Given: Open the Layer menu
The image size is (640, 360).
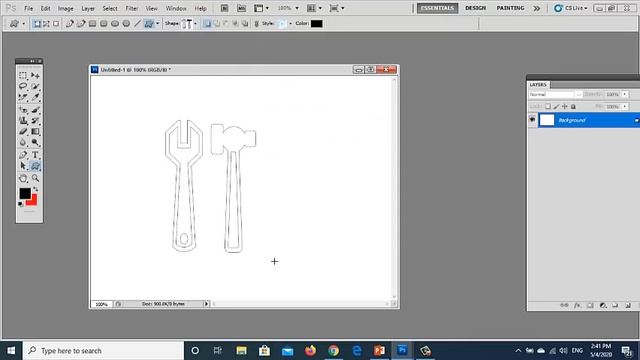Looking at the screenshot, I should click(88, 8).
